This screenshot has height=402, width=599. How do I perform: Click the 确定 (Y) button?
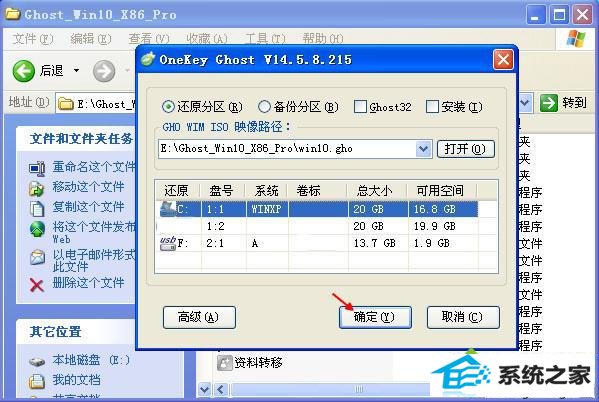click(375, 317)
